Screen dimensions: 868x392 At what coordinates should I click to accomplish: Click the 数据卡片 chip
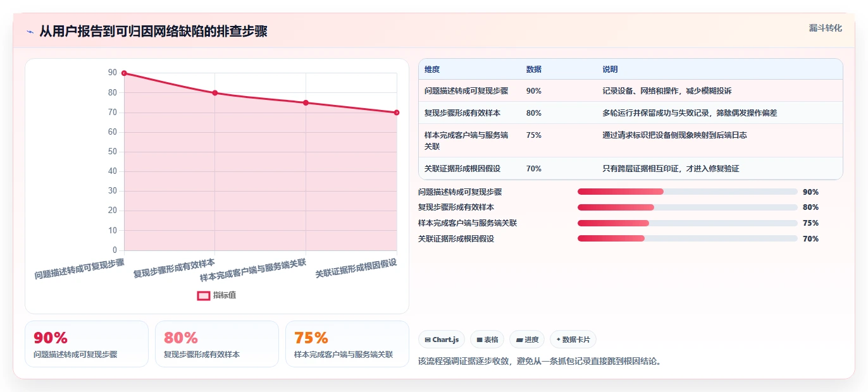(573, 340)
